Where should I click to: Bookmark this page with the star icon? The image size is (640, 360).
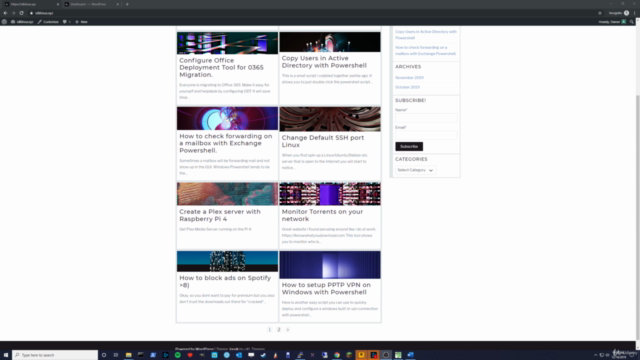pos(600,13)
